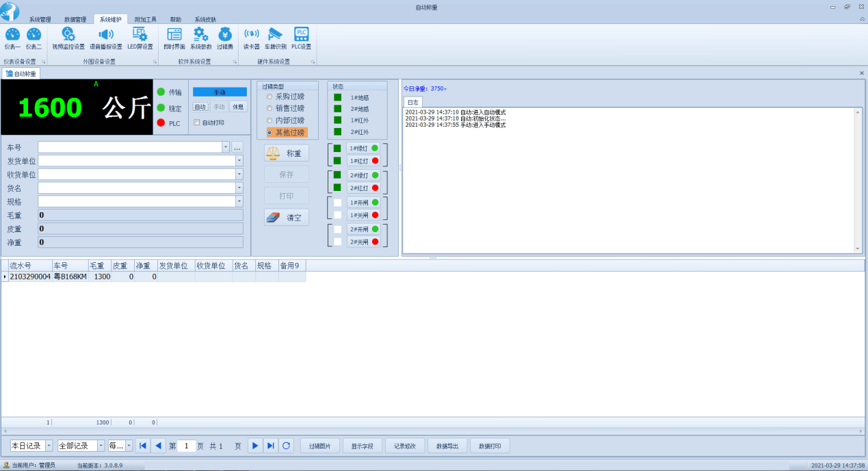This screenshot has height=471, width=868.
Task: Open the 读卡器 card reader settings
Action: point(252,38)
